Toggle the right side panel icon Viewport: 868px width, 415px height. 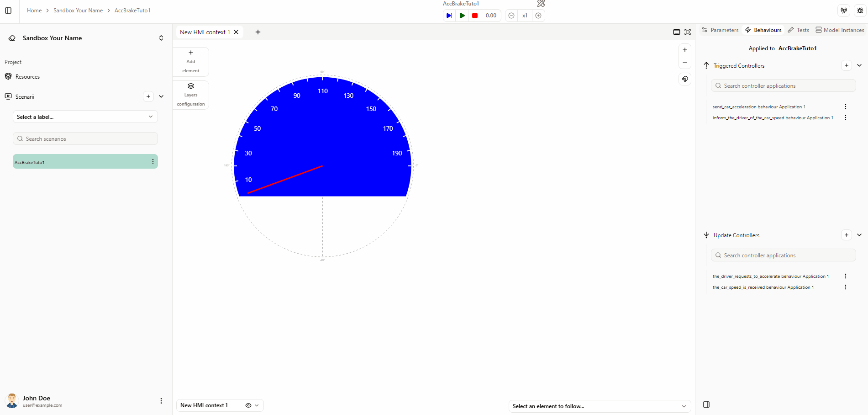click(706, 404)
